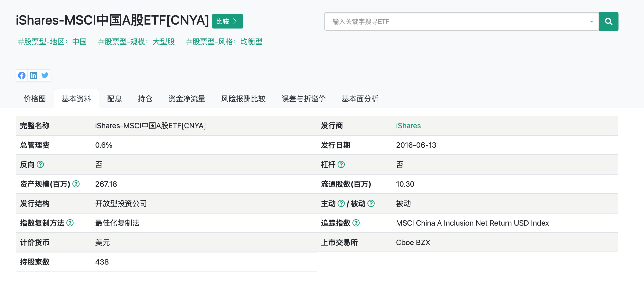Click the chevron inside the 比较 button
Image resolution: width=644 pixels, height=281 pixels.
pos(235,21)
